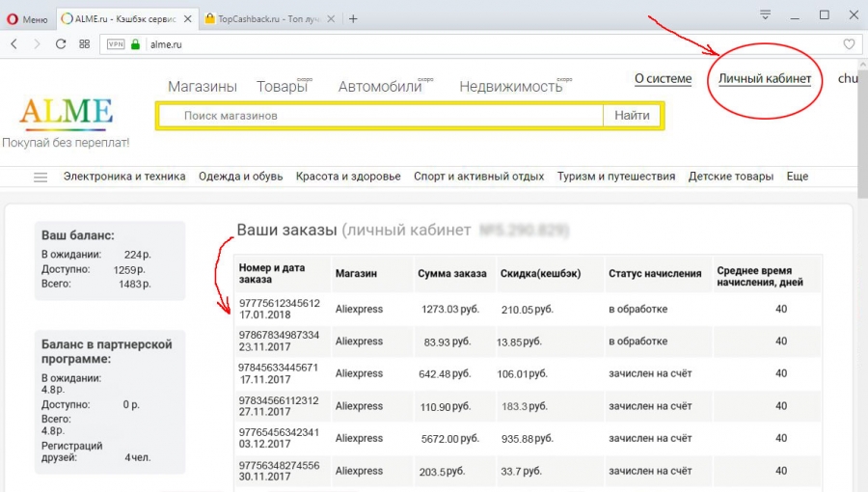Open the Недвижимость menu item
This screenshot has width=868, height=492.
(511, 86)
